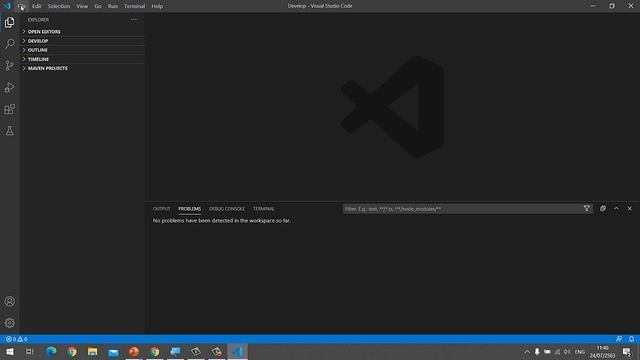Select the Problems tab
The height and width of the screenshot is (360, 640).
point(189,209)
